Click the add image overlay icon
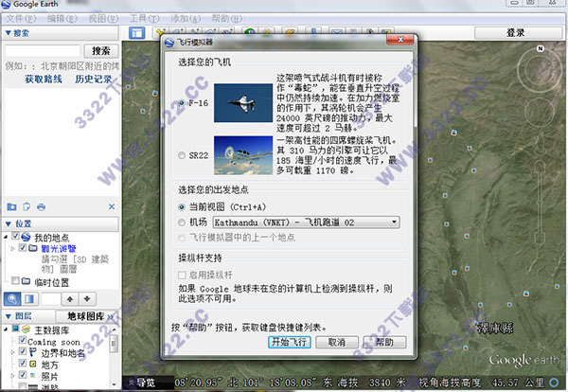The width and height of the screenshot is (568, 392). pyautogui.click(x=211, y=31)
